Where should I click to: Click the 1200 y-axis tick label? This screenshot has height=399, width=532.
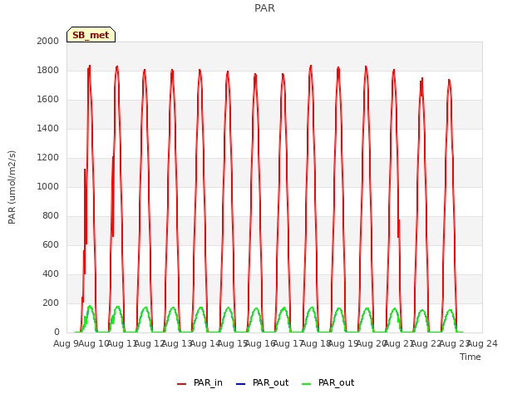(48, 157)
